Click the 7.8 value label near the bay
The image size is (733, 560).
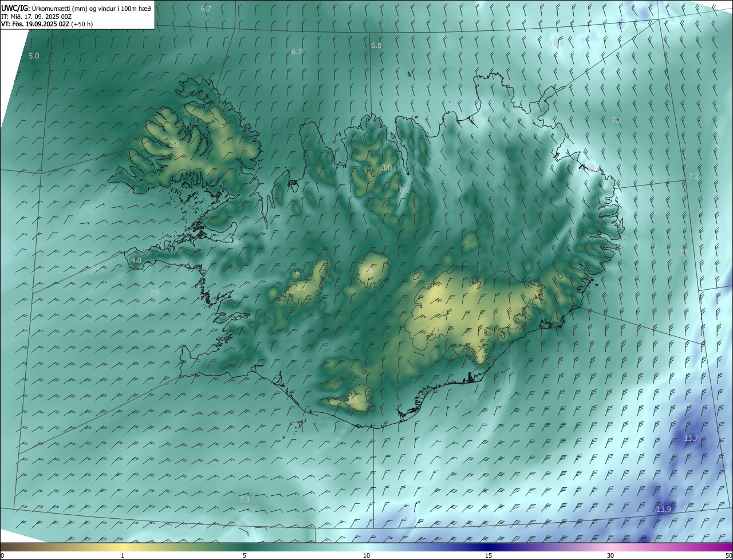point(233,243)
